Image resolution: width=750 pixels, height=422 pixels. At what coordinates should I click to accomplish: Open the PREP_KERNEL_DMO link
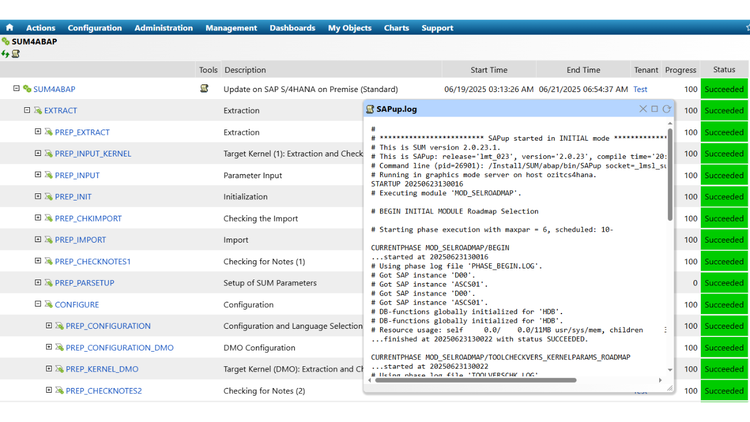pos(102,369)
